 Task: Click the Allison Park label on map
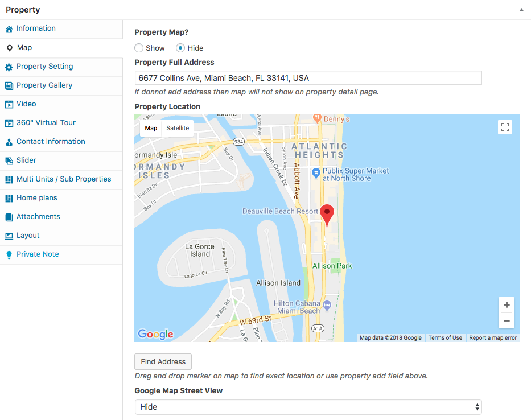pos(332,266)
